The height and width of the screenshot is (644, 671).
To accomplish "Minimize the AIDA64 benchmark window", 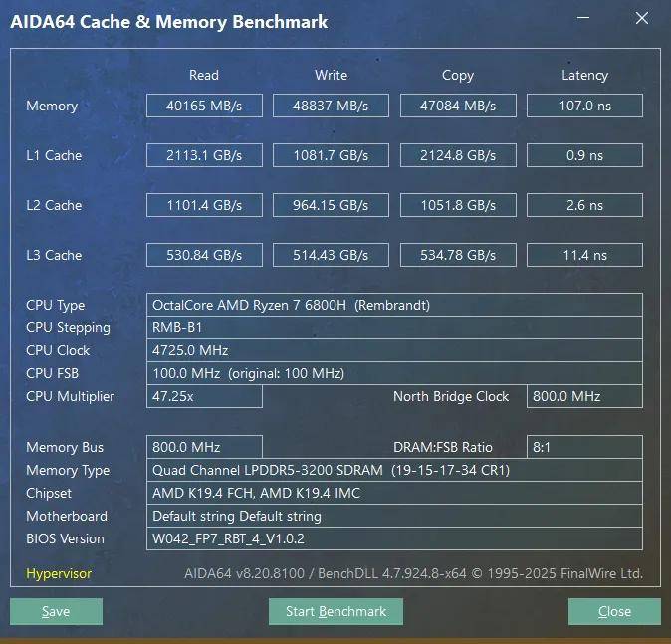I will coord(583,18).
